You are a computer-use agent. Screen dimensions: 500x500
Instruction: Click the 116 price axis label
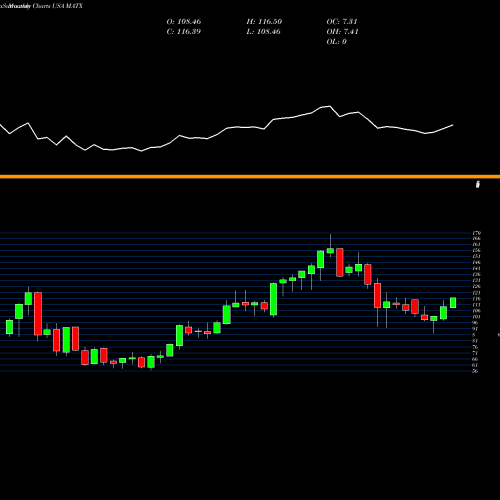(477, 299)
